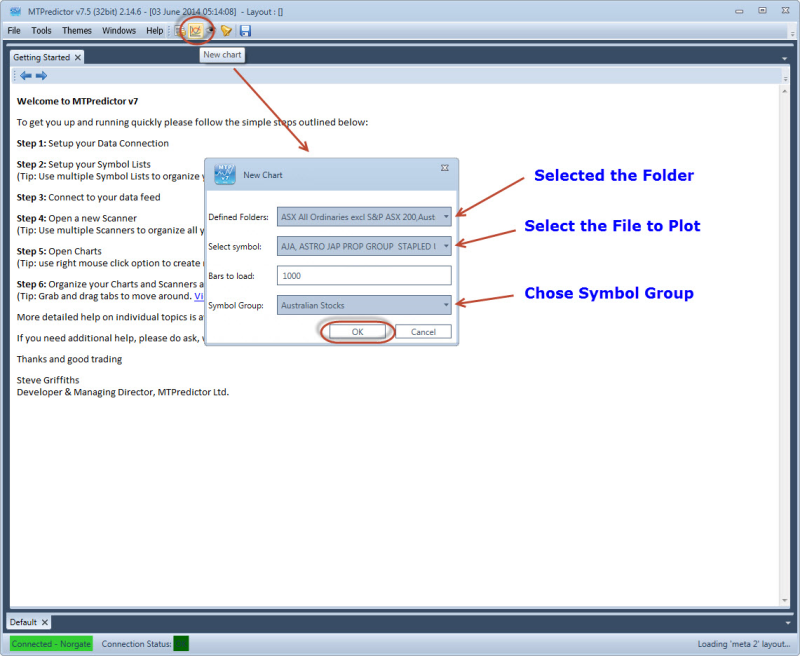Click the 'Developer & Managing Director' line

pos(123,392)
